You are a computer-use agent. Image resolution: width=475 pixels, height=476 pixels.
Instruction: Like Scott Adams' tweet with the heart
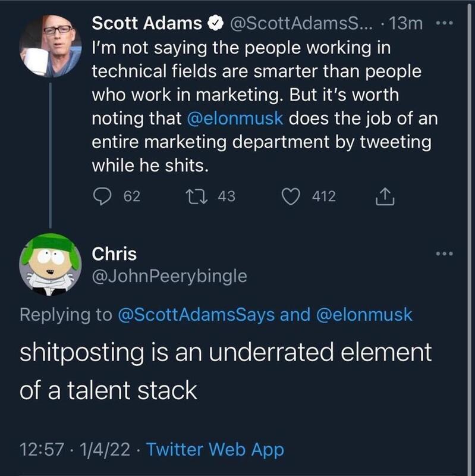tap(291, 196)
